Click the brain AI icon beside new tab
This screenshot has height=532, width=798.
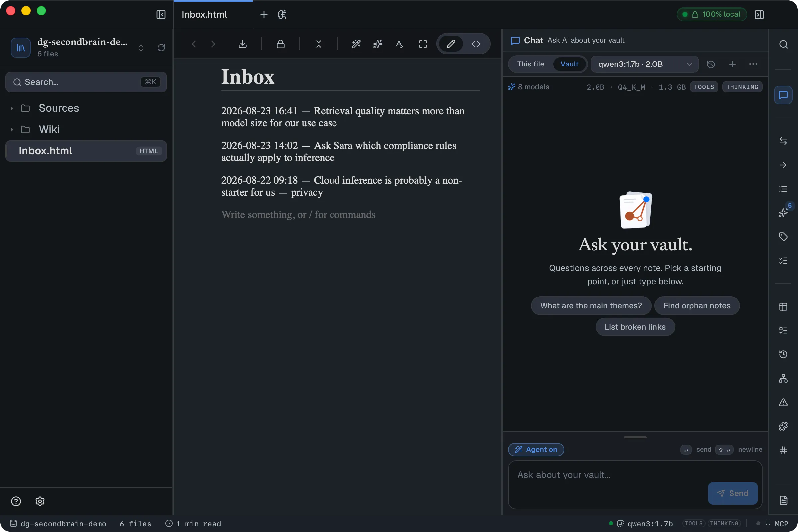tap(282, 15)
